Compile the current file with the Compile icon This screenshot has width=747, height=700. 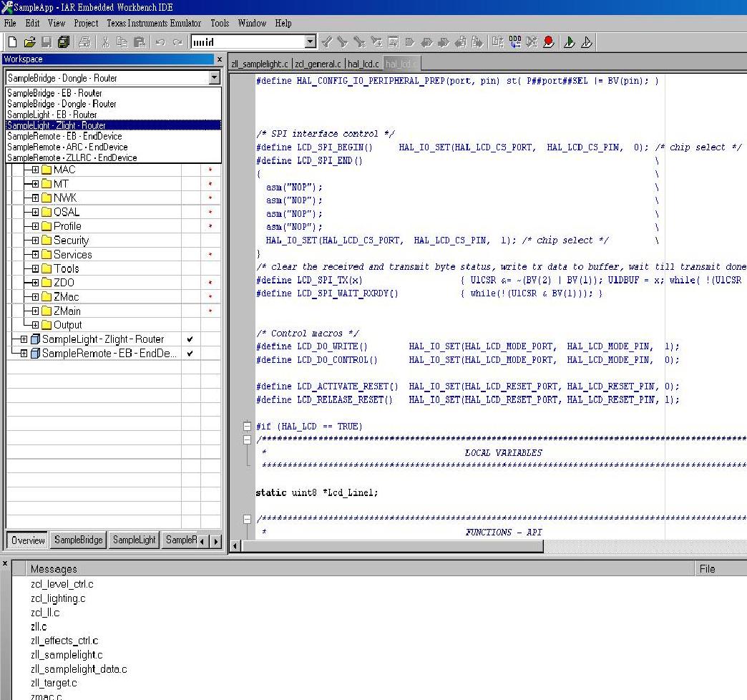pyautogui.click(x=498, y=42)
